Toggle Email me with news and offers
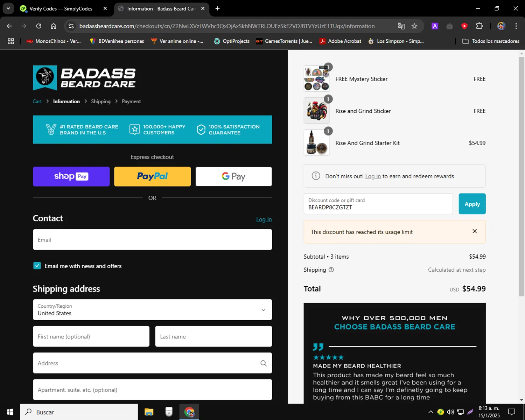Image resolution: width=525 pixels, height=420 pixels. click(x=37, y=266)
